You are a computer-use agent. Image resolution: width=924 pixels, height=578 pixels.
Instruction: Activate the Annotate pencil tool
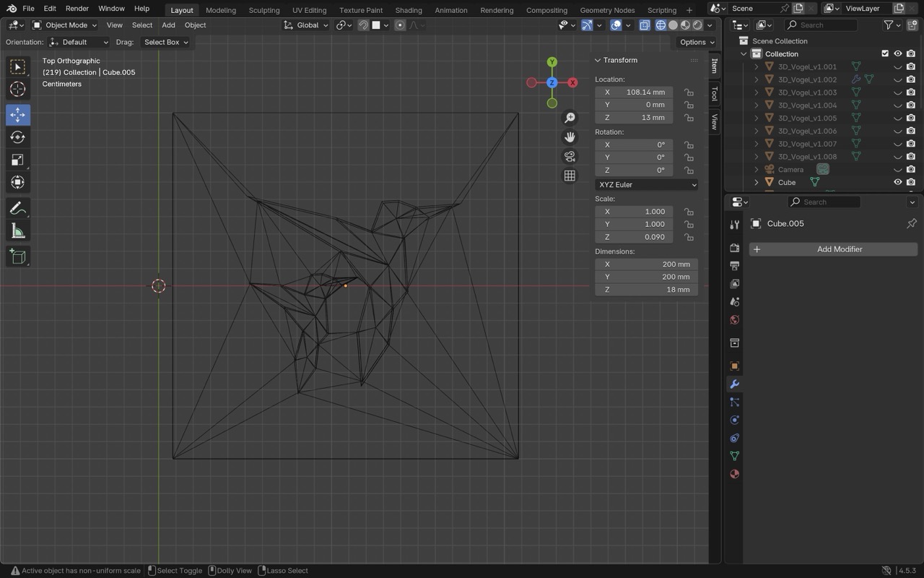17,208
